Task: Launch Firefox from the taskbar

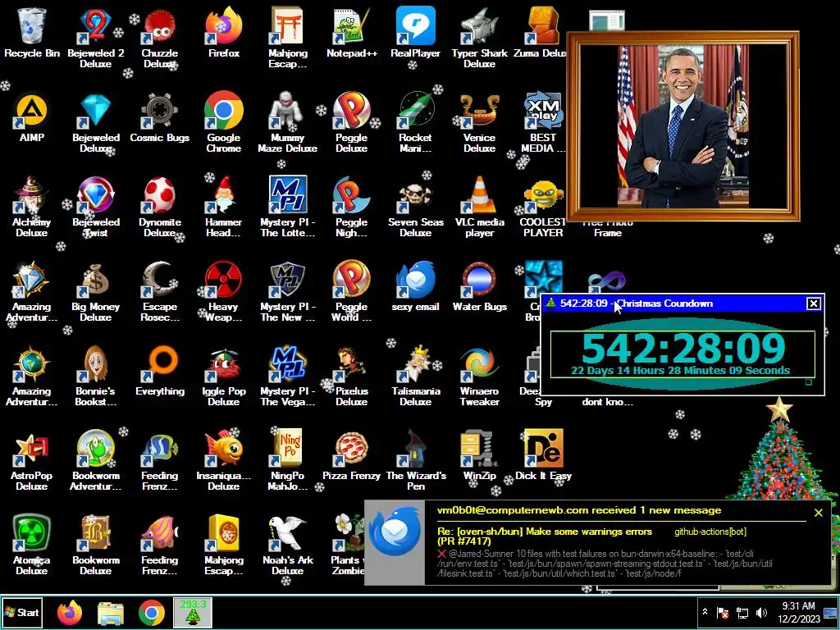Action: coord(70,612)
